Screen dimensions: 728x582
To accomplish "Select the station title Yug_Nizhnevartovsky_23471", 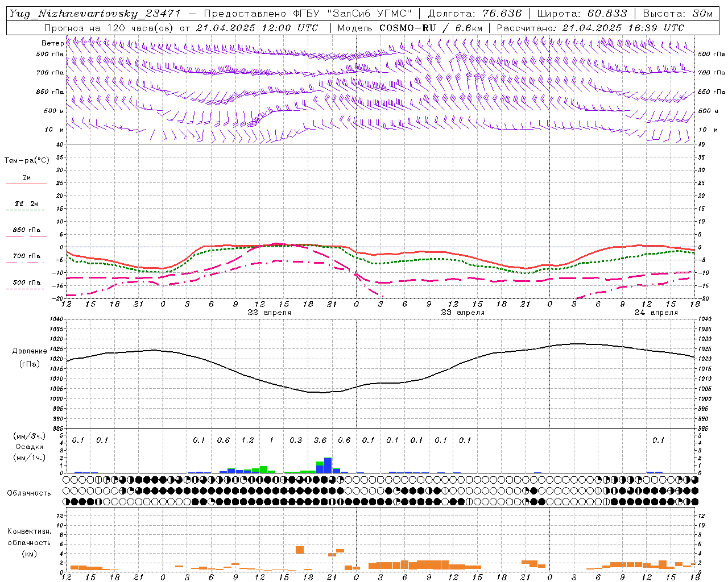I will point(95,14).
